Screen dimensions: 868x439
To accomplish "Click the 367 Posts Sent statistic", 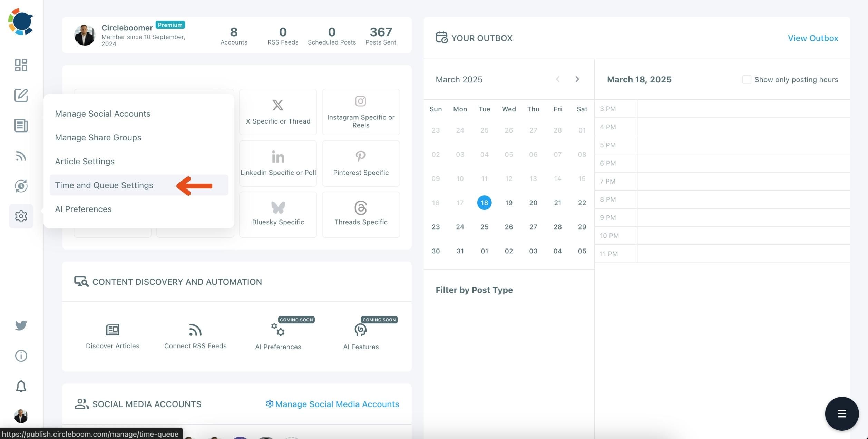I will [381, 36].
